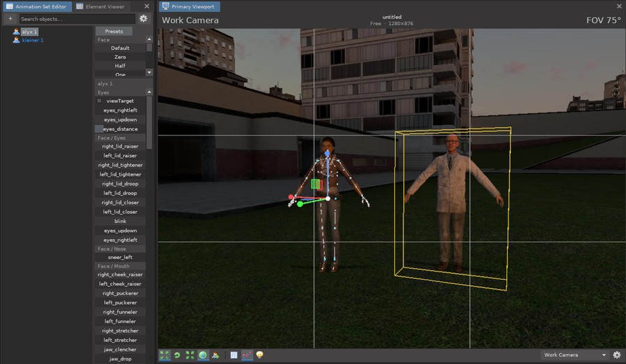This screenshot has height=364, width=626.
Task: Click the blue grid panel icon
Action: click(234, 355)
